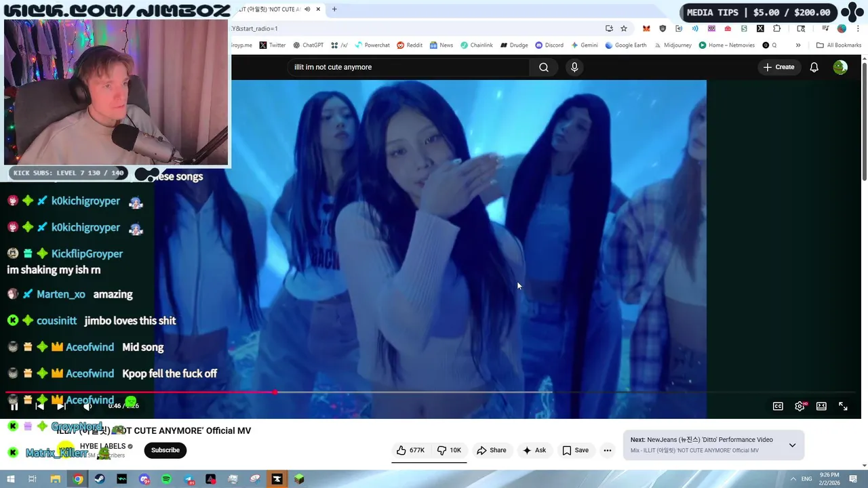This screenshot has width=868, height=488.
Task: Open the Drudge bookmark
Action: coord(514,45)
